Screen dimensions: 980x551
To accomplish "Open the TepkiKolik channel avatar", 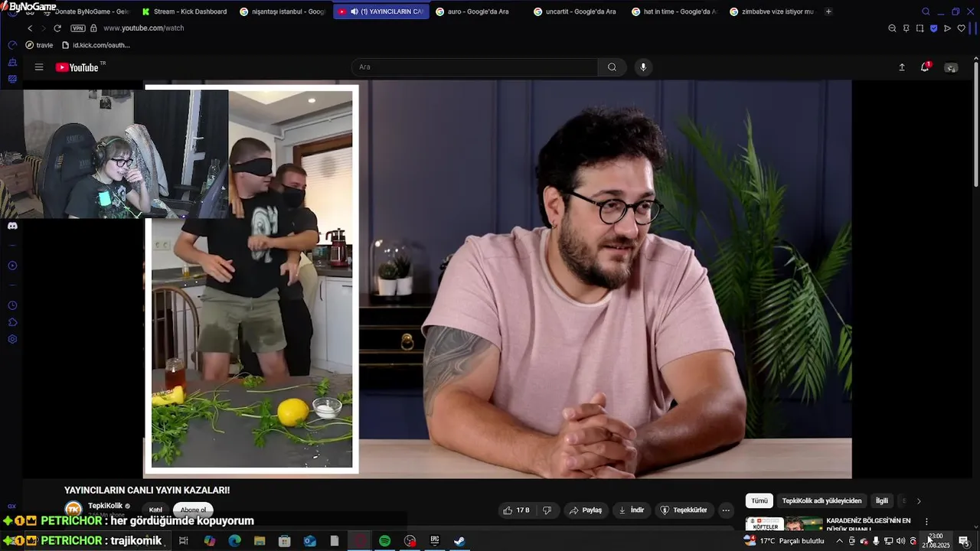I will click(73, 510).
